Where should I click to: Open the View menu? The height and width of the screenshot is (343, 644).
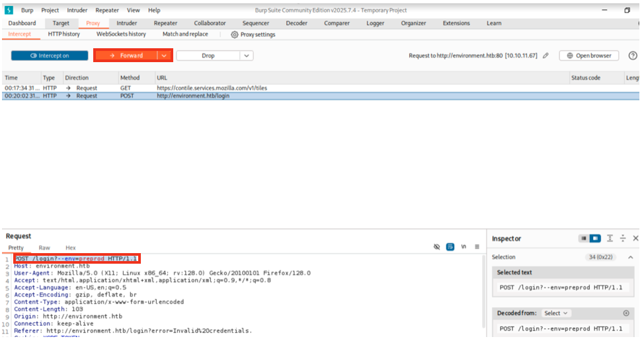(133, 11)
